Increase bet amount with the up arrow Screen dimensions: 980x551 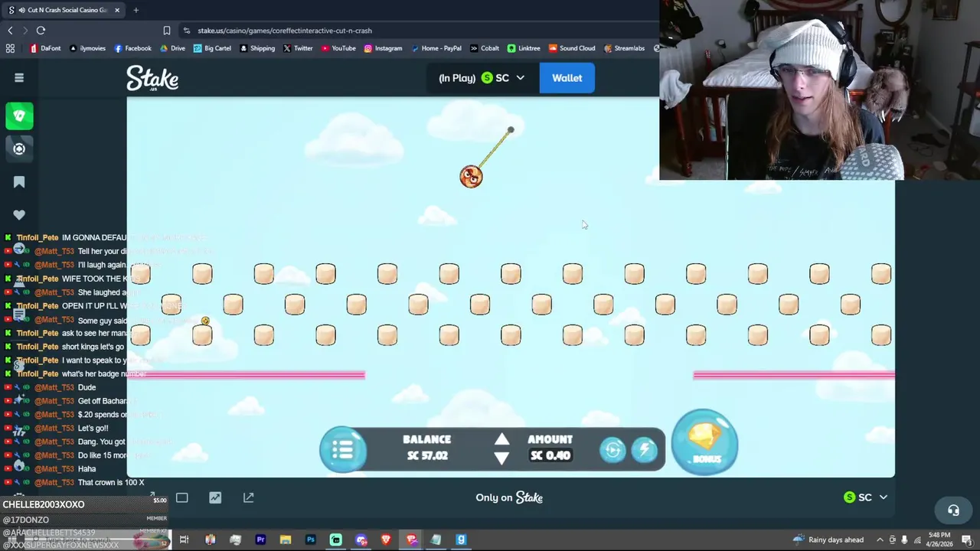[x=501, y=439]
